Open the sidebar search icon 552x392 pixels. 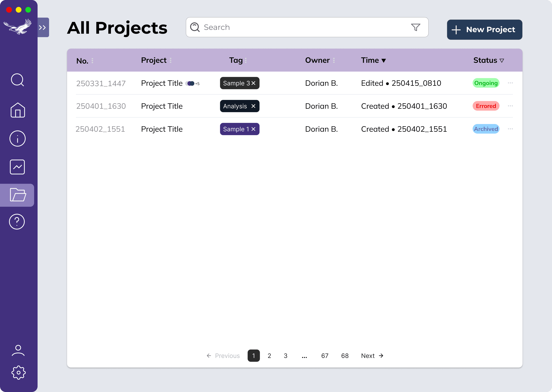pos(17,80)
